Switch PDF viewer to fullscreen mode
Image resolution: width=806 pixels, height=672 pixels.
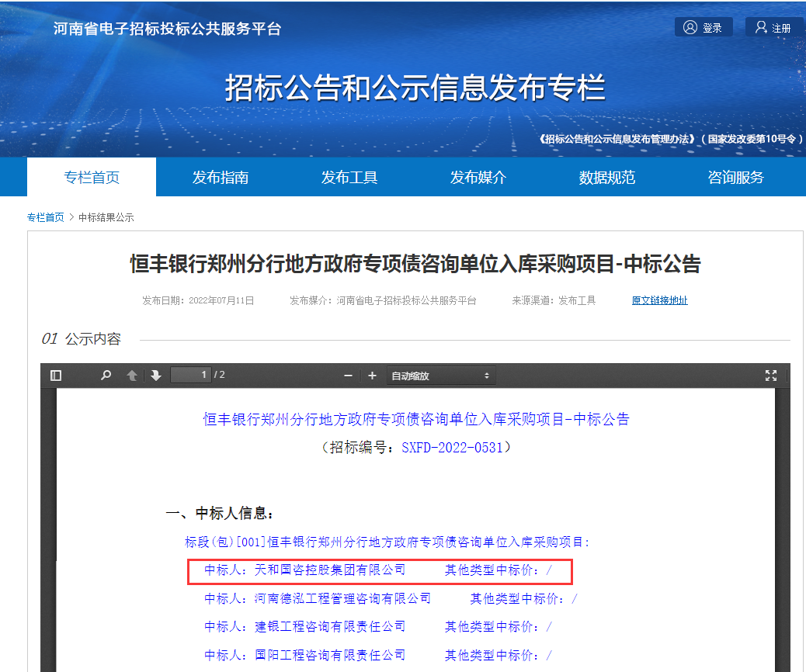(x=770, y=376)
